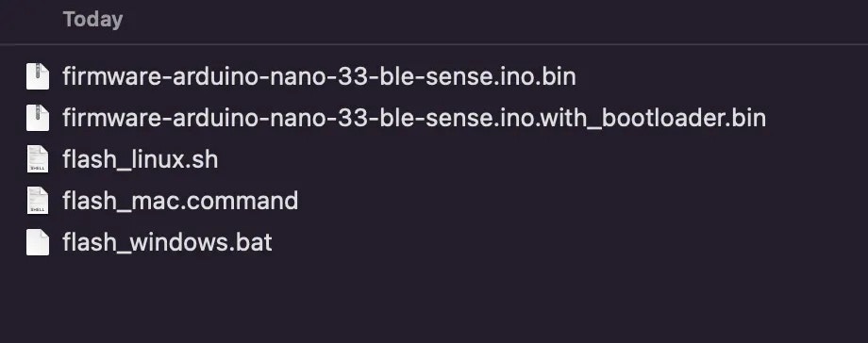The image size is (868, 343).
Task: Click the Today group header
Action: [x=92, y=20]
